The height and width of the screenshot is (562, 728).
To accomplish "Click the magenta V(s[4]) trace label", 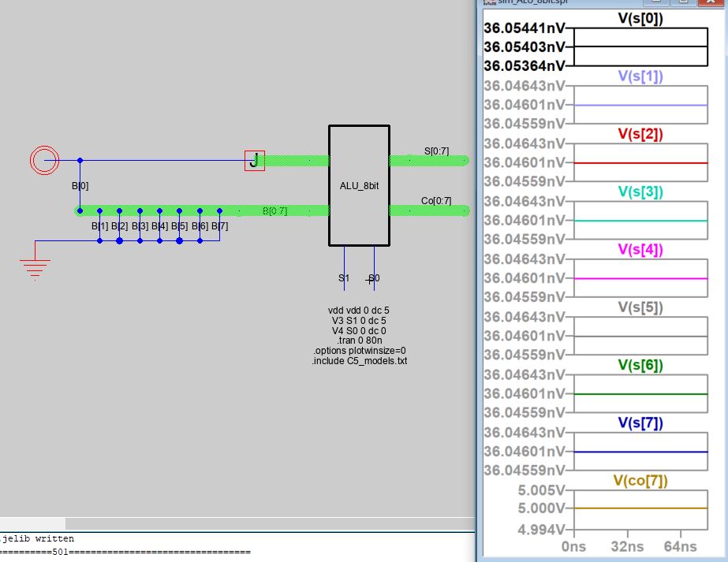I will 640,250.
